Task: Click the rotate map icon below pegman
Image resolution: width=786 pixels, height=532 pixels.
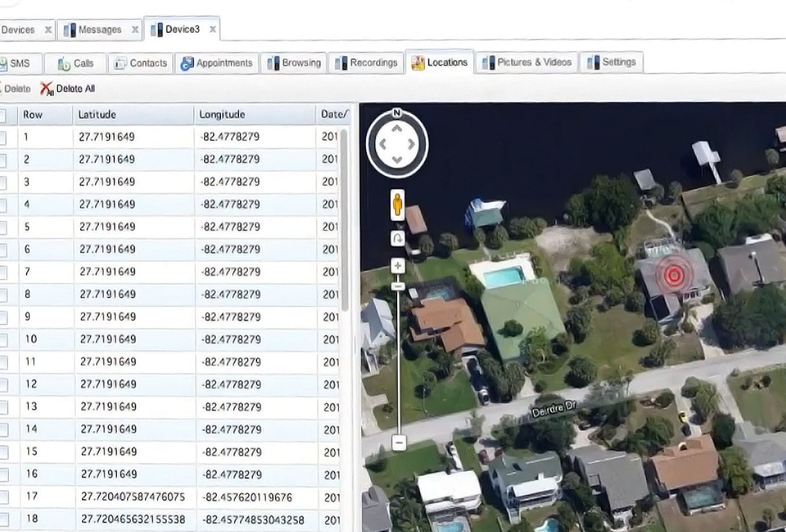Action: pos(397,238)
